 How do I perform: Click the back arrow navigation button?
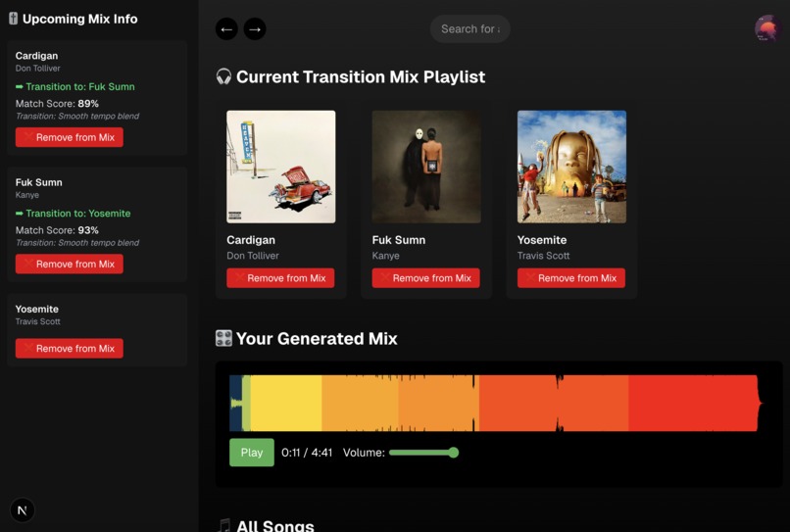click(x=226, y=29)
